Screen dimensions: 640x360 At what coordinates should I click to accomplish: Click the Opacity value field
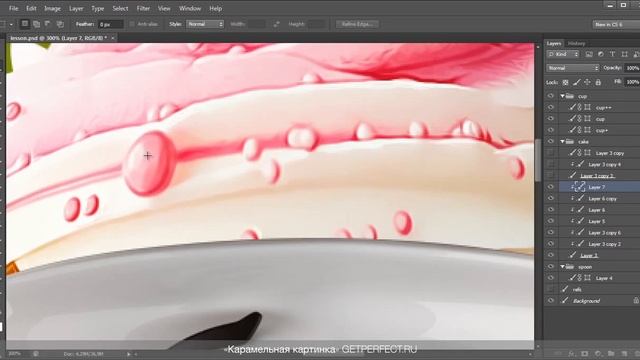tap(632, 68)
